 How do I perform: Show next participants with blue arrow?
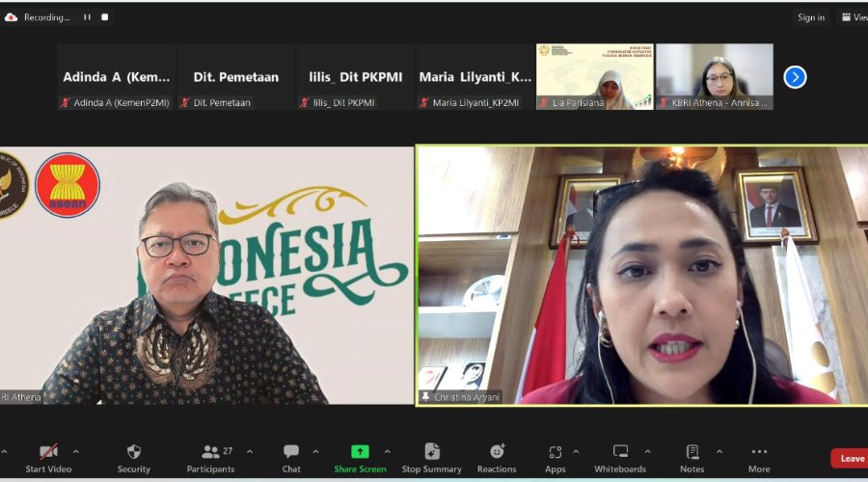[795, 77]
